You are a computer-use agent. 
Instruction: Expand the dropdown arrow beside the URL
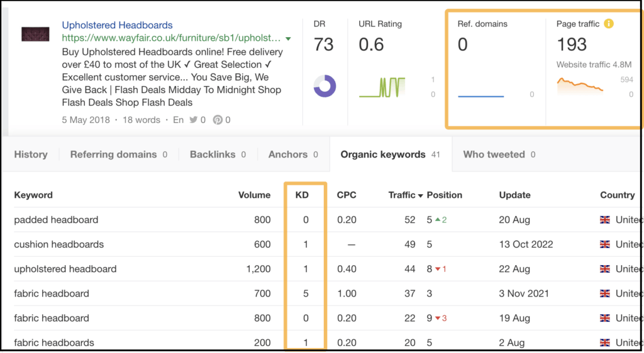288,38
